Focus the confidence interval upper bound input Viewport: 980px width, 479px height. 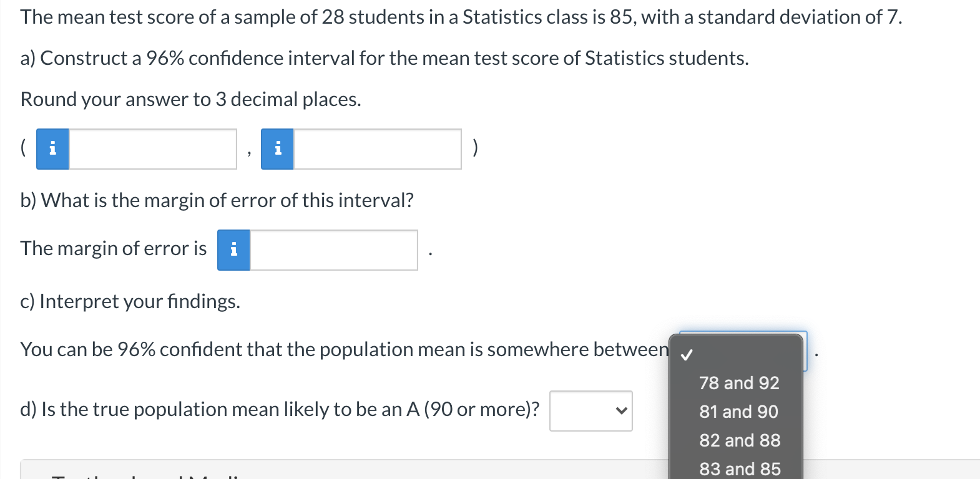tap(377, 149)
